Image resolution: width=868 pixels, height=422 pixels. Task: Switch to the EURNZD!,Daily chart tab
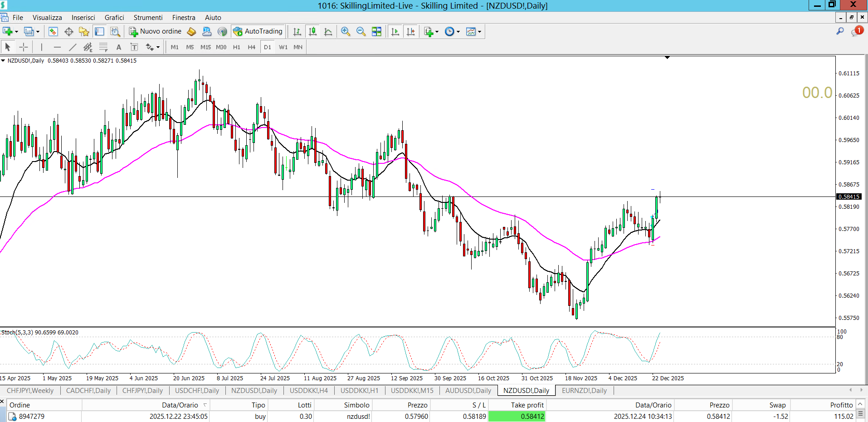point(584,390)
